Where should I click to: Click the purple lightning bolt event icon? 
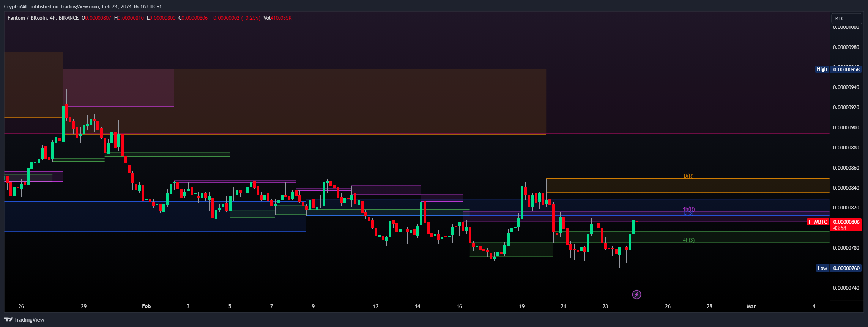point(636,294)
